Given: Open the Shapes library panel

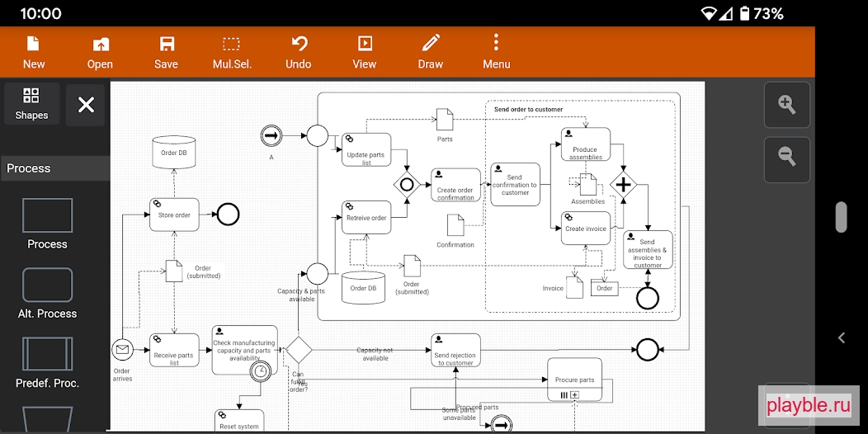Looking at the screenshot, I should pyautogui.click(x=31, y=103).
